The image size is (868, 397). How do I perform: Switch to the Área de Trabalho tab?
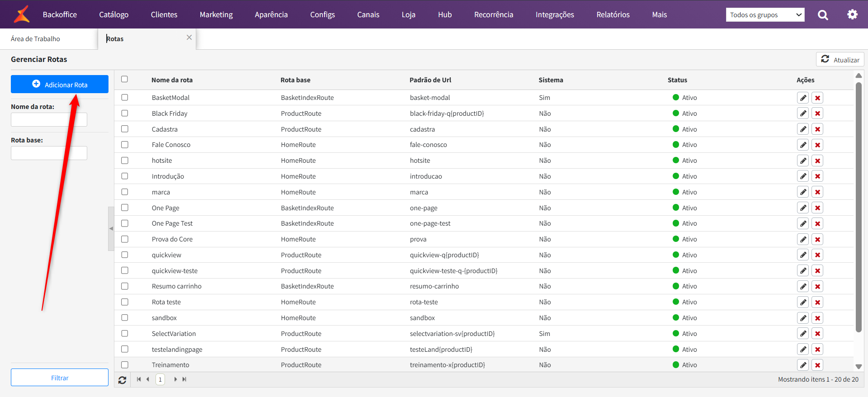click(36, 39)
